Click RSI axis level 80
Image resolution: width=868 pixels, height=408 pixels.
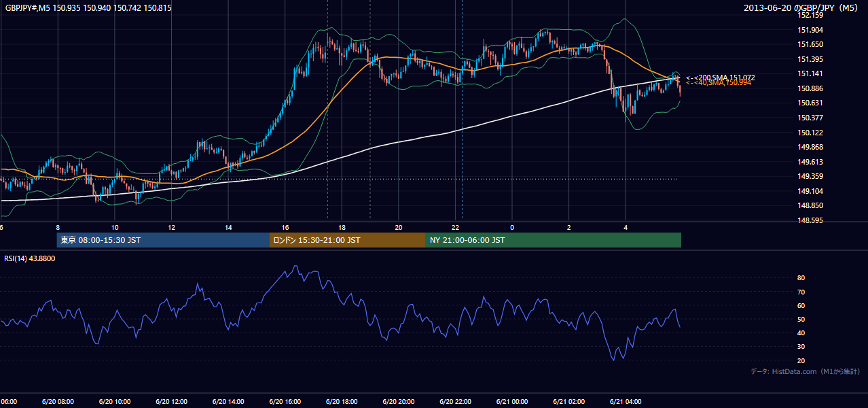pyautogui.click(x=801, y=278)
